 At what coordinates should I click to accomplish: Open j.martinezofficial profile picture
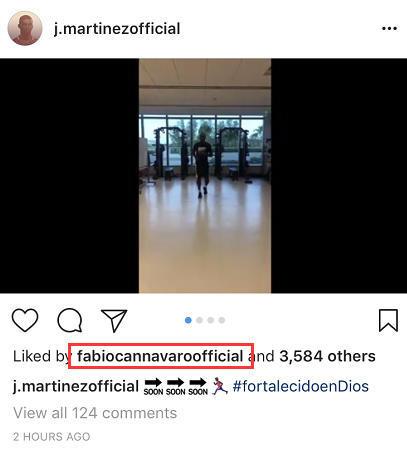pyautogui.click(x=25, y=28)
